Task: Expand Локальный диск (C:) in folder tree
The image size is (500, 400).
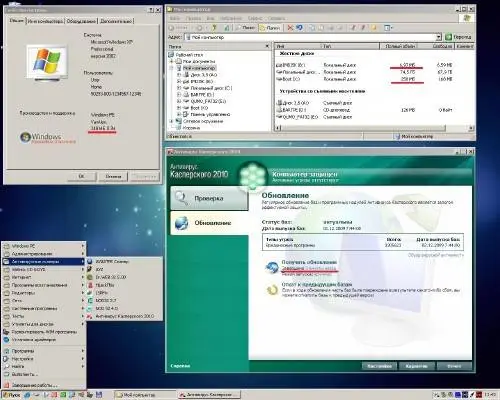Action: tap(179, 88)
